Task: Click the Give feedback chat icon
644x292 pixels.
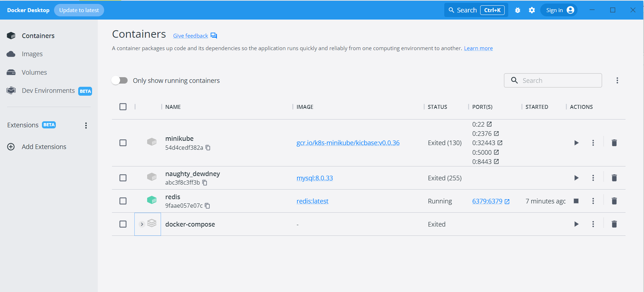Action: click(214, 36)
